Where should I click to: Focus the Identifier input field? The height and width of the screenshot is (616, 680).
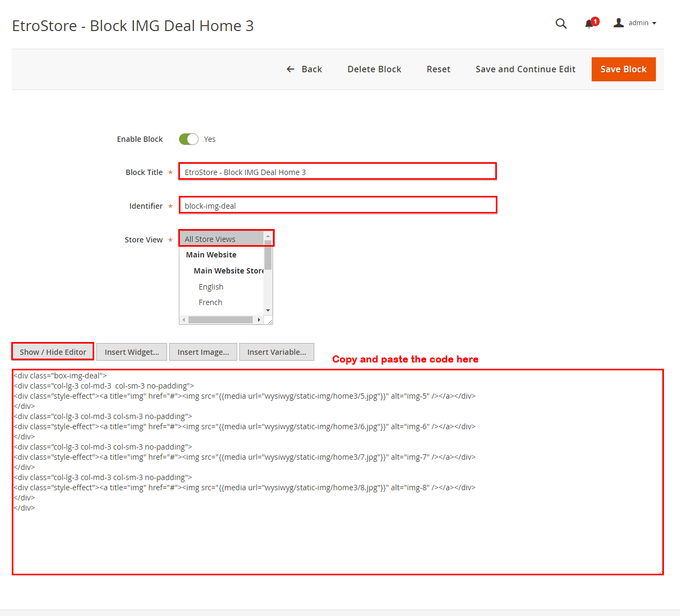coord(337,206)
